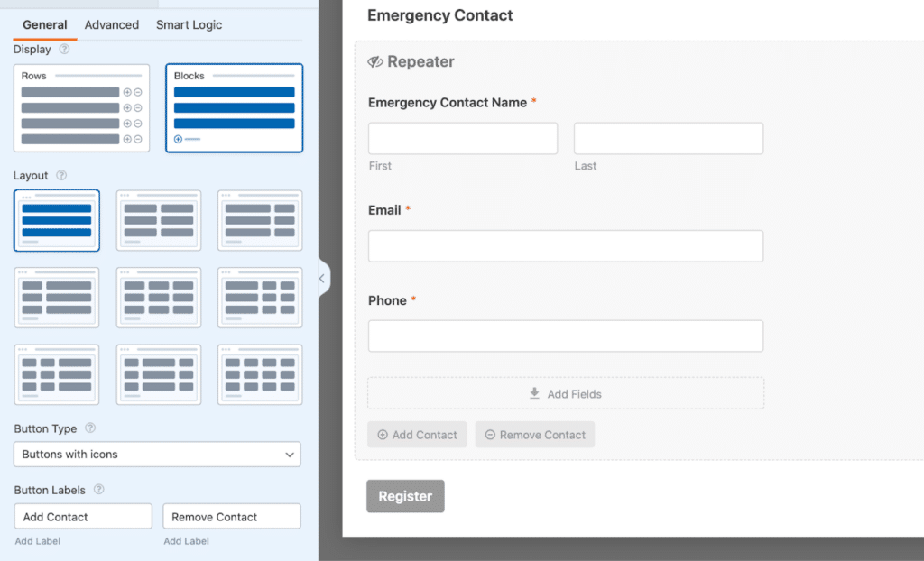
Task: Open the Button Type dropdown
Action: [156, 455]
